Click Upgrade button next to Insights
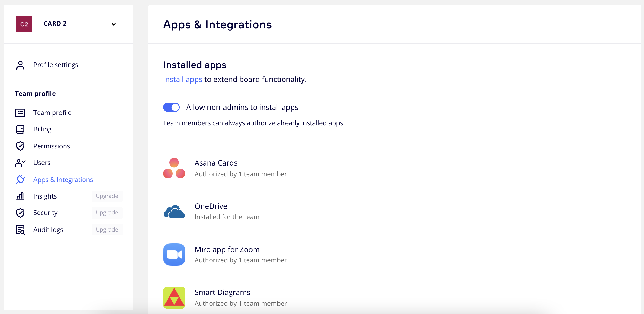Image resolution: width=644 pixels, height=314 pixels. [x=107, y=196]
